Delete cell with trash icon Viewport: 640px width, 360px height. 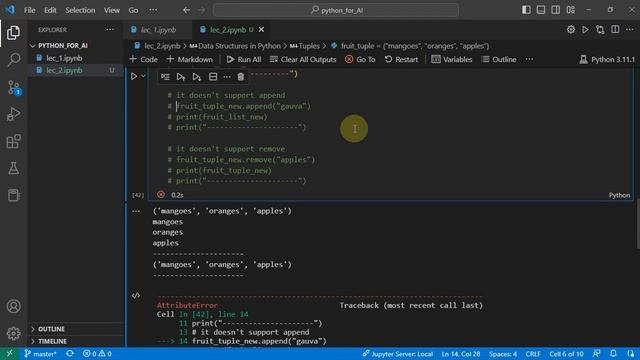(x=241, y=77)
